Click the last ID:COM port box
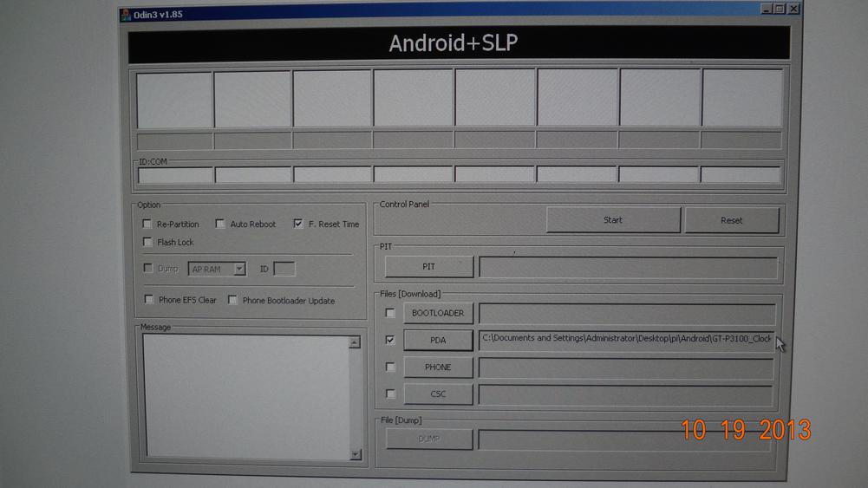Image resolution: width=868 pixels, height=488 pixels. click(x=741, y=174)
